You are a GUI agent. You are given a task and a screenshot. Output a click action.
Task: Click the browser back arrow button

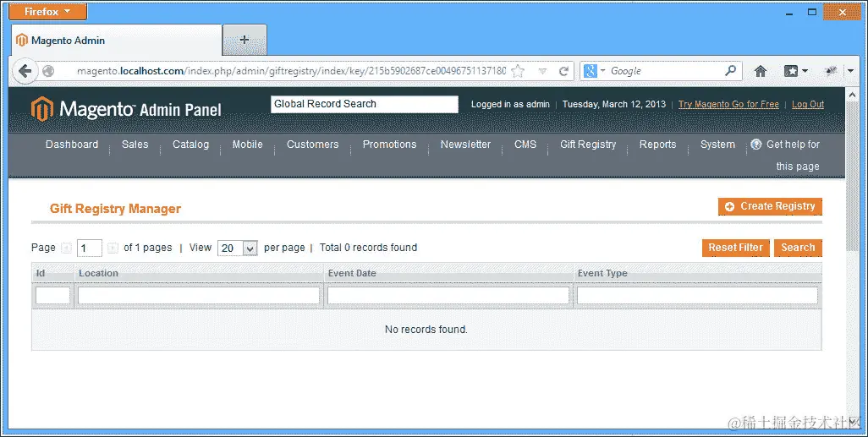click(25, 71)
